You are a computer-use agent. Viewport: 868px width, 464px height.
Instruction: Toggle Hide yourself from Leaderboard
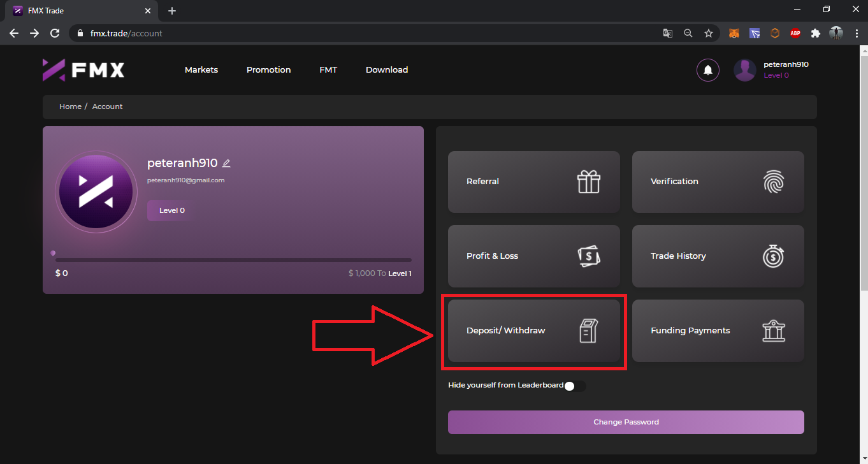[x=575, y=386]
